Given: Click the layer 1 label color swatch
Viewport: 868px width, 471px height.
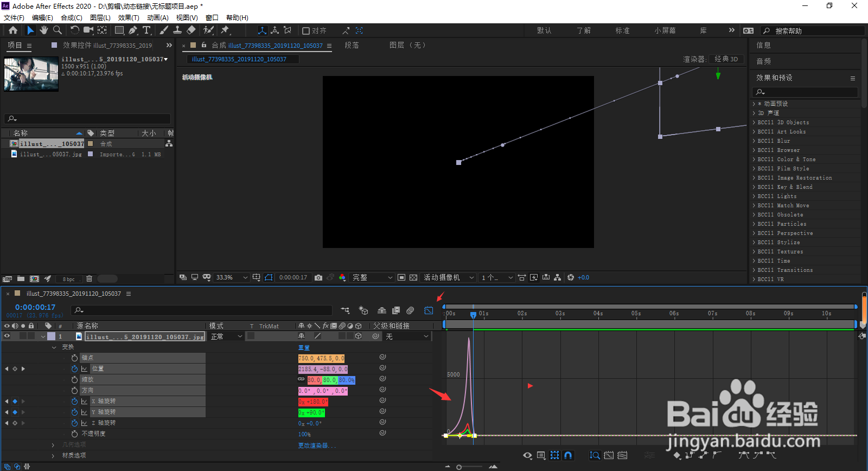Looking at the screenshot, I should tap(51, 336).
